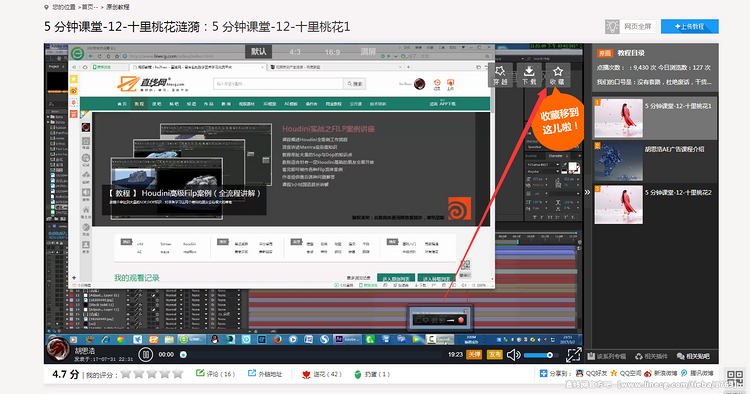Open the 胡思浩AE广告课程介绍 playlist thumbnail
Screen dimensions: 750x394
618,162
